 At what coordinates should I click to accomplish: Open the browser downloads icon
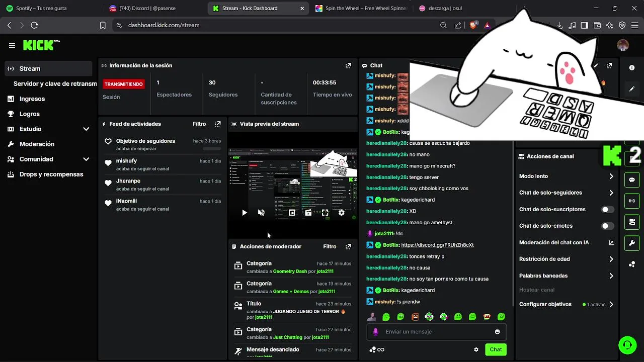(559, 25)
